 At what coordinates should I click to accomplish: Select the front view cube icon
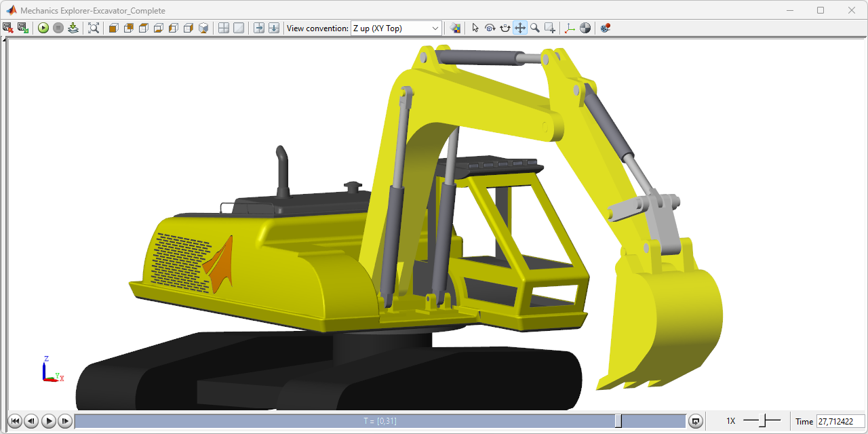(114, 28)
